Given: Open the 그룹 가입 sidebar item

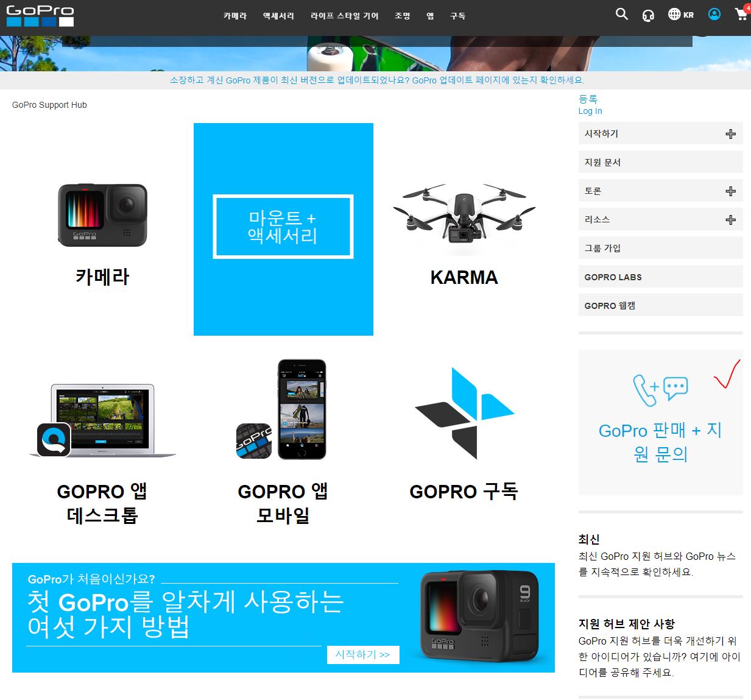Looking at the screenshot, I should pos(661,248).
